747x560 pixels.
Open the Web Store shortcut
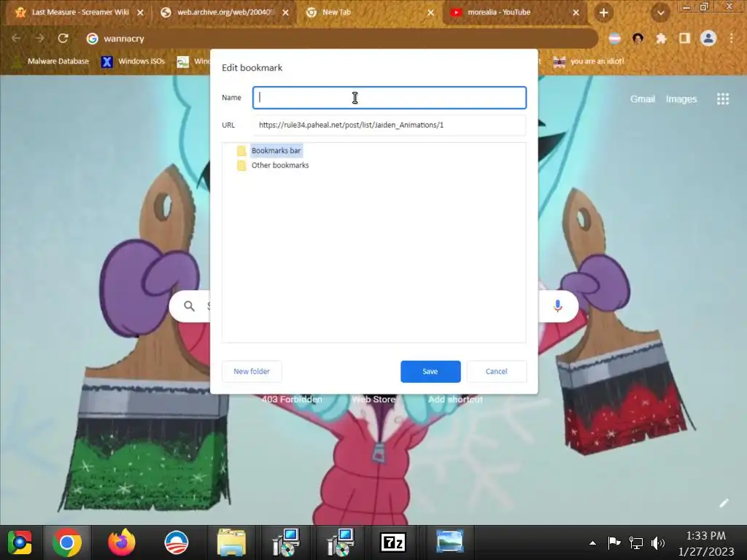click(374, 400)
